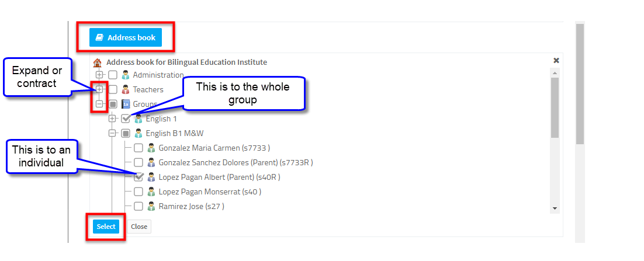Collapse the English B1 M&W node
The width and height of the screenshot is (644, 261).
tap(112, 133)
